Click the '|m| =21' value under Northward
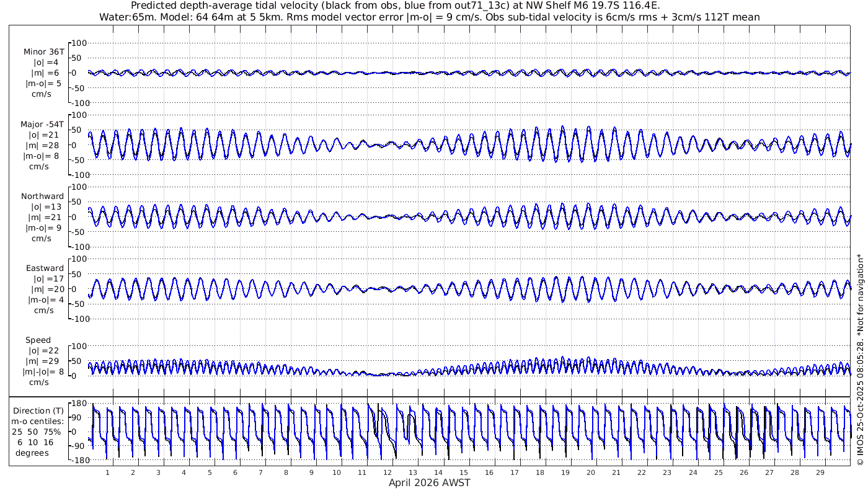The height and width of the screenshot is (496, 868). [x=42, y=217]
